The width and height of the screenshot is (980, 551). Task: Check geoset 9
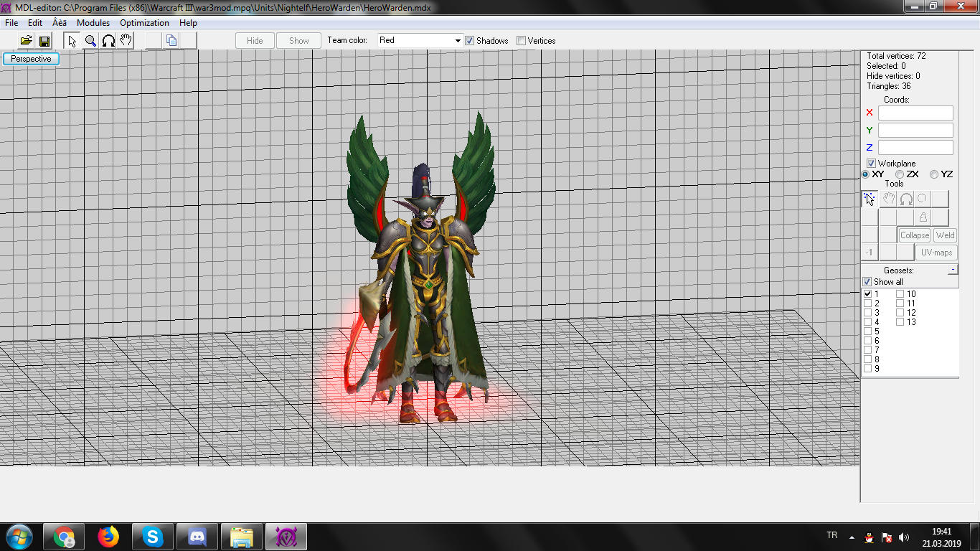pyautogui.click(x=868, y=369)
